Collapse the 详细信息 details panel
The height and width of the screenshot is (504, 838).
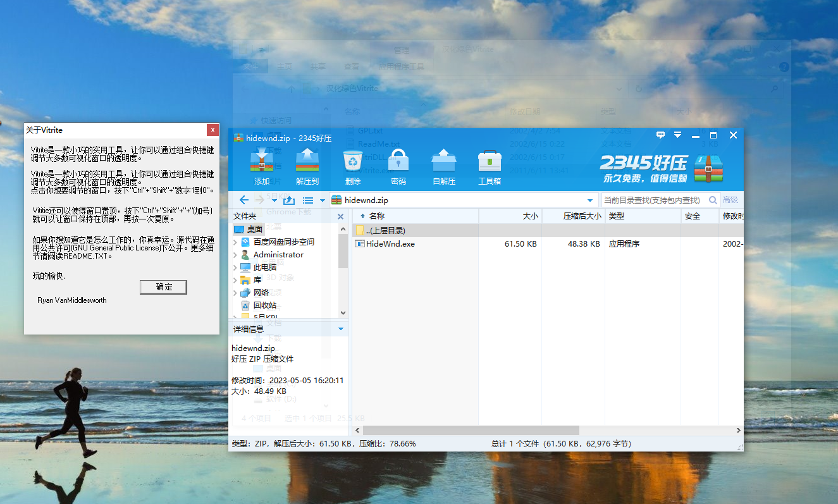341,329
